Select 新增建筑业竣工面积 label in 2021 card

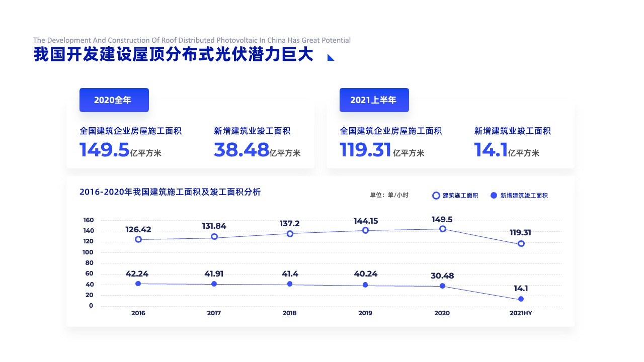pos(513,131)
